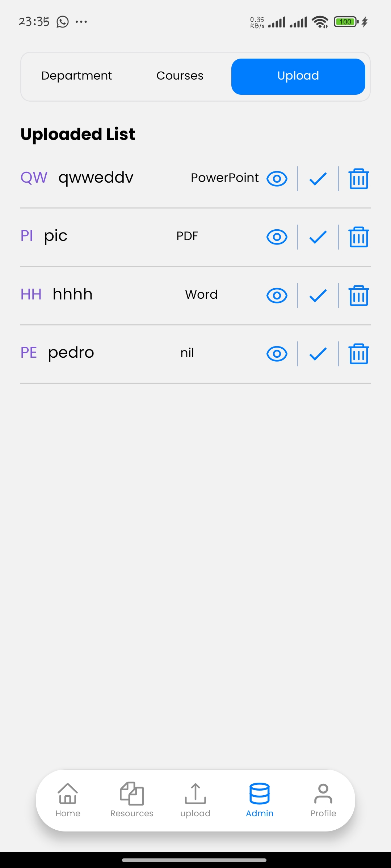The image size is (391, 868).
Task: Approve the qwweddv PowerPoint with checkmark
Action: tap(318, 179)
